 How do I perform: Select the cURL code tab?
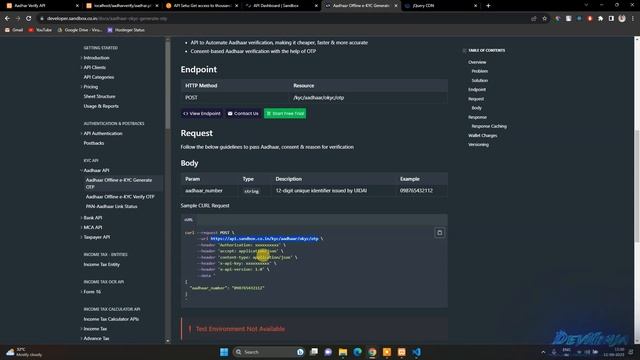click(188, 220)
